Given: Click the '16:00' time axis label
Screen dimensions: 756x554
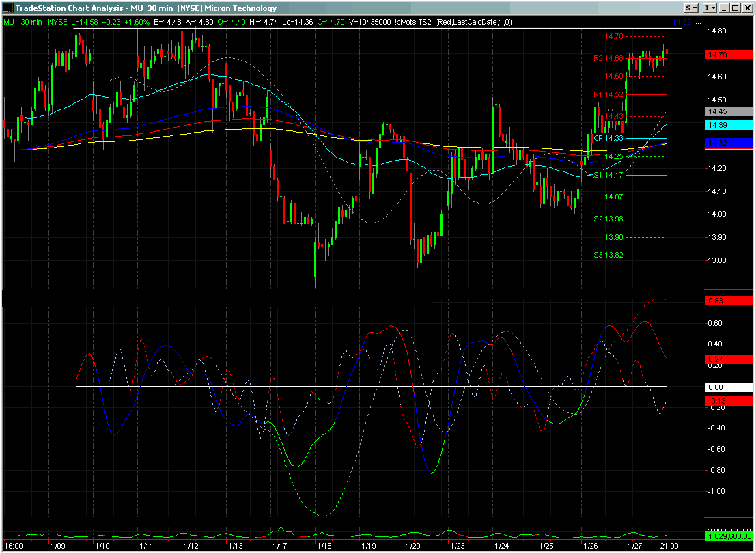Looking at the screenshot, I should (14, 546).
